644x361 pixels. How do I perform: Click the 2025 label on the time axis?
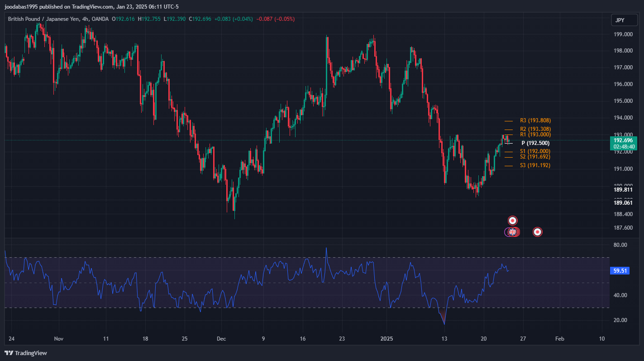(x=386, y=338)
